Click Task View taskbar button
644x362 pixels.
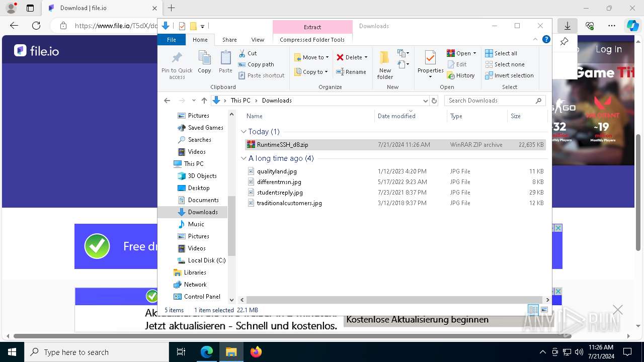coord(181,352)
